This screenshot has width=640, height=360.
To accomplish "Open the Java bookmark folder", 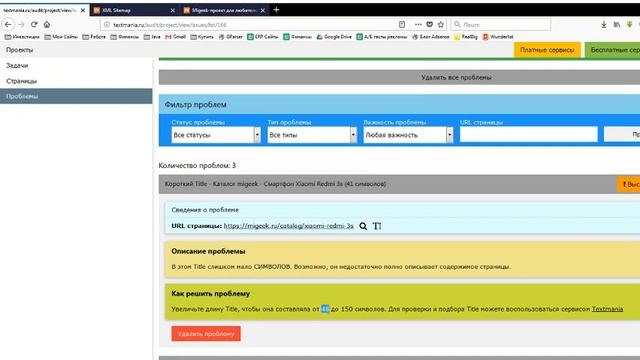I will (x=152, y=37).
